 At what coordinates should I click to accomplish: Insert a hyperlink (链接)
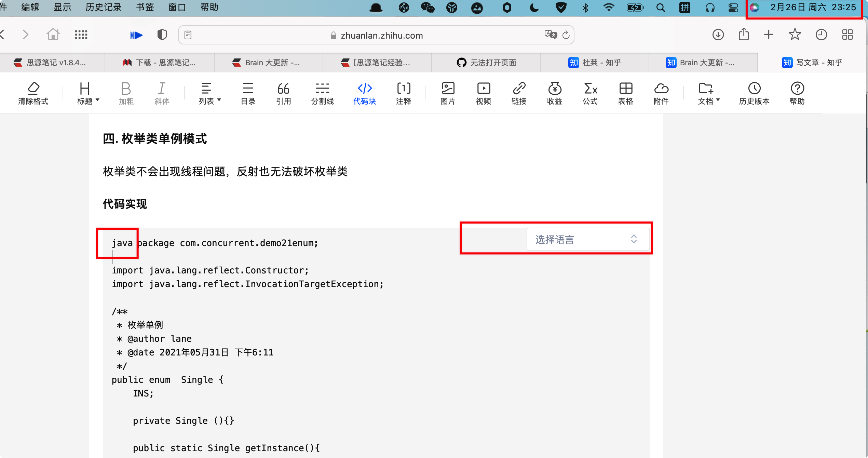pos(519,93)
